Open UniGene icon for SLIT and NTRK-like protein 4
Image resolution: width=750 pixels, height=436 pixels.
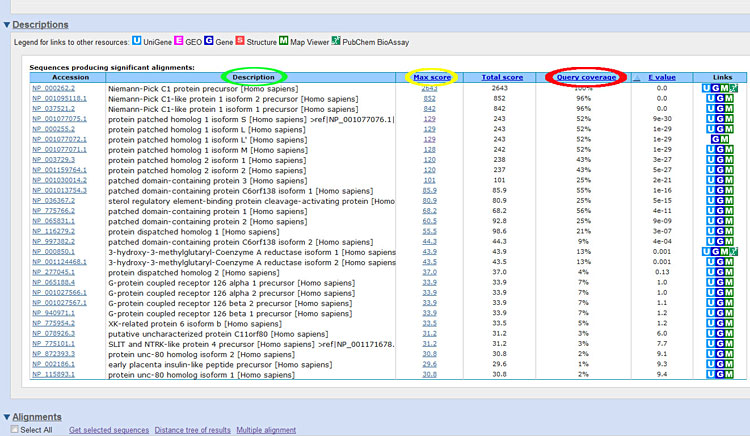click(x=711, y=344)
